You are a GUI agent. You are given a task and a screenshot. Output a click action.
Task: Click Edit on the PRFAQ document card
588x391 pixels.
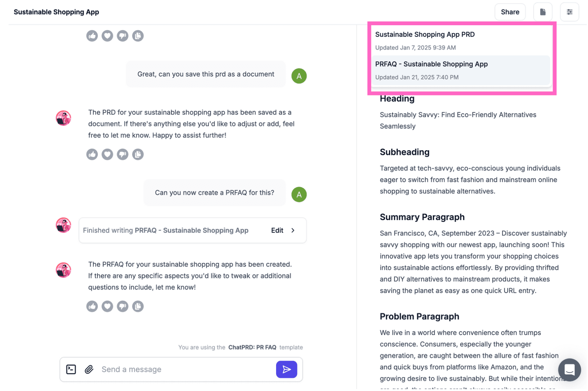click(277, 231)
